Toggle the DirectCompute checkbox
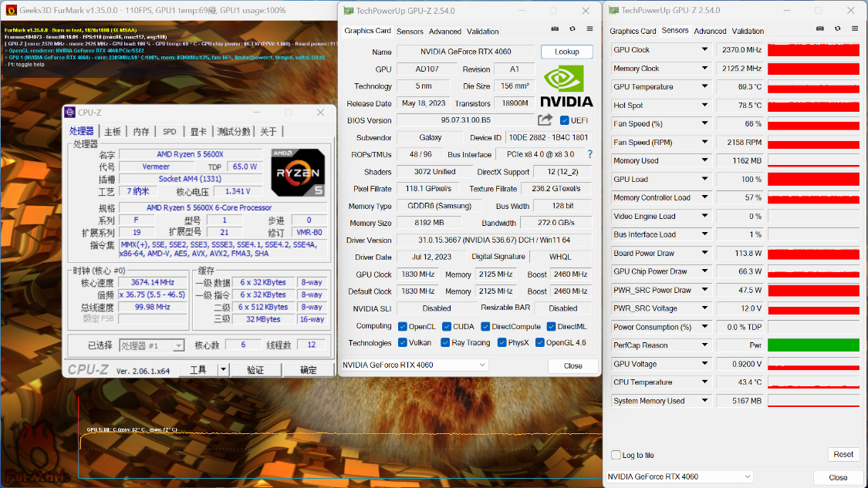Image resolution: width=868 pixels, height=488 pixels. coord(485,326)
